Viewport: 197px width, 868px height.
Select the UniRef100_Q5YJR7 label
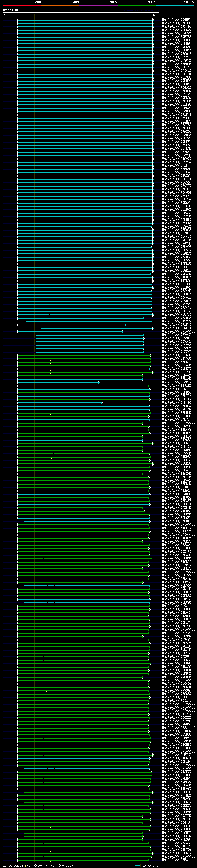click(x=177, y=94)
